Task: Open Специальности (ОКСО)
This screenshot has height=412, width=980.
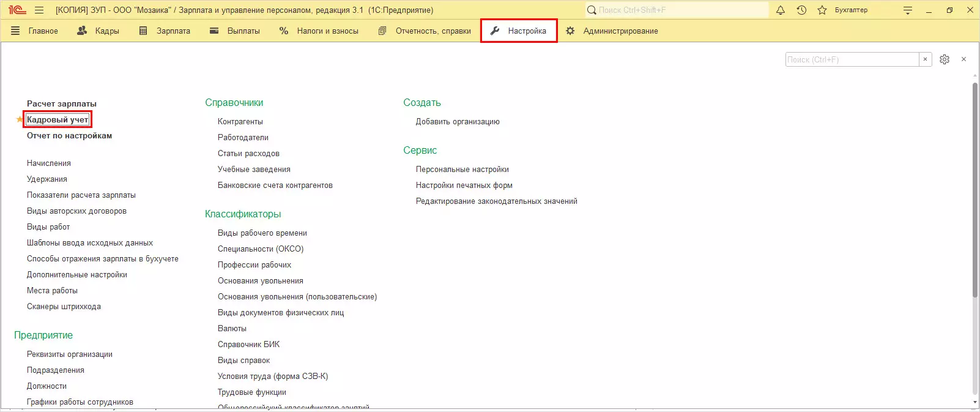Action: click(261, 249)
